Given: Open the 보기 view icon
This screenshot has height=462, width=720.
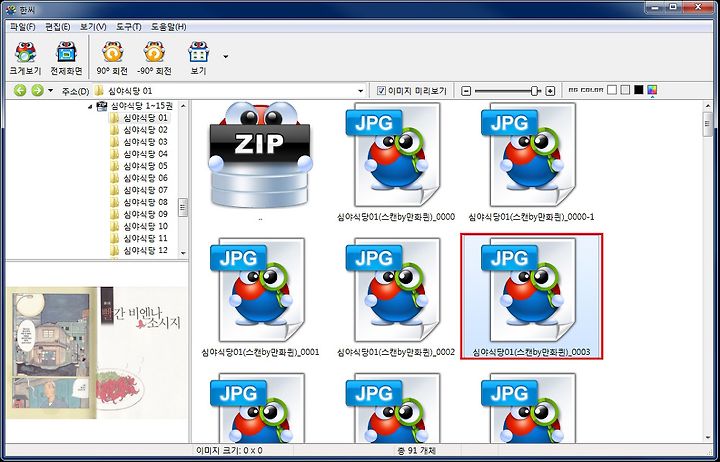Looking at the screenshot, I should click(198, 58).
